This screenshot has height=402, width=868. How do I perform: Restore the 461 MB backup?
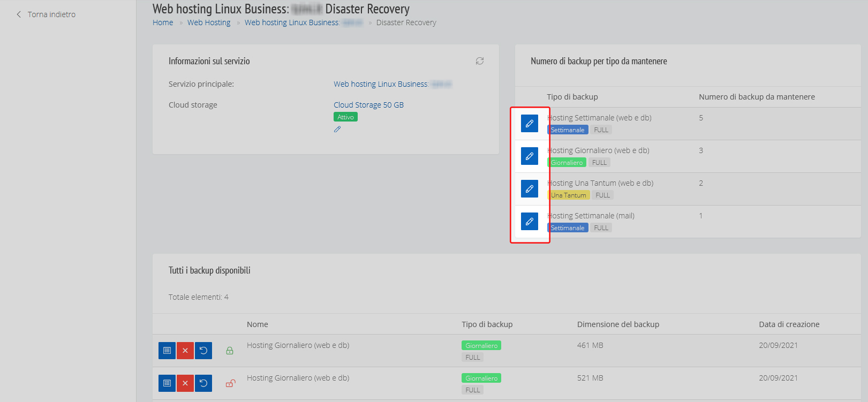[203, 351]
